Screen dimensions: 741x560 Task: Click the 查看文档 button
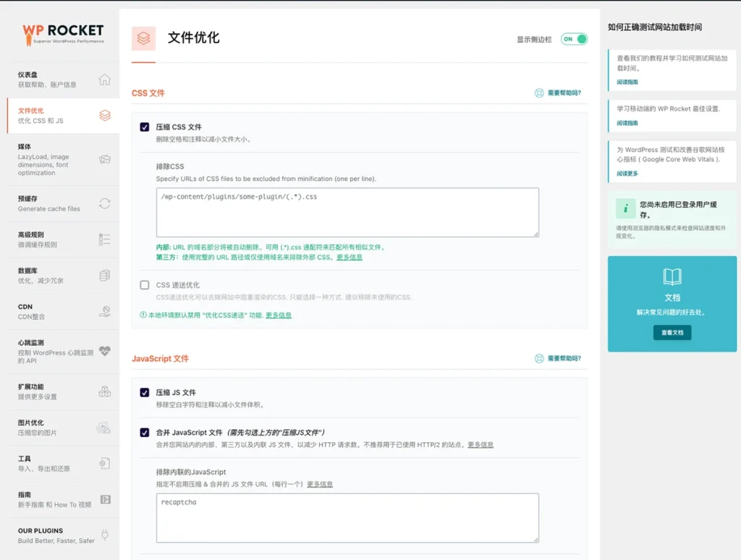(672, 333)
